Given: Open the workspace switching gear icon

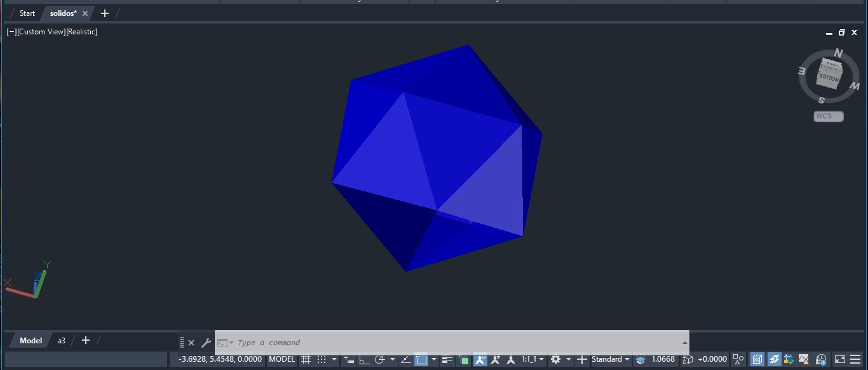Looking at the screenshot, I should [x=556, y=359].
